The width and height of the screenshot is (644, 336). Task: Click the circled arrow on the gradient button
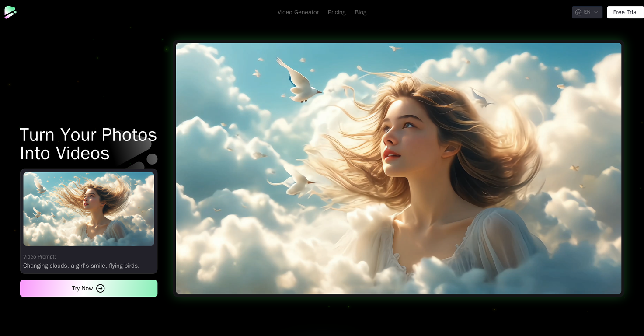coord(101,288)
